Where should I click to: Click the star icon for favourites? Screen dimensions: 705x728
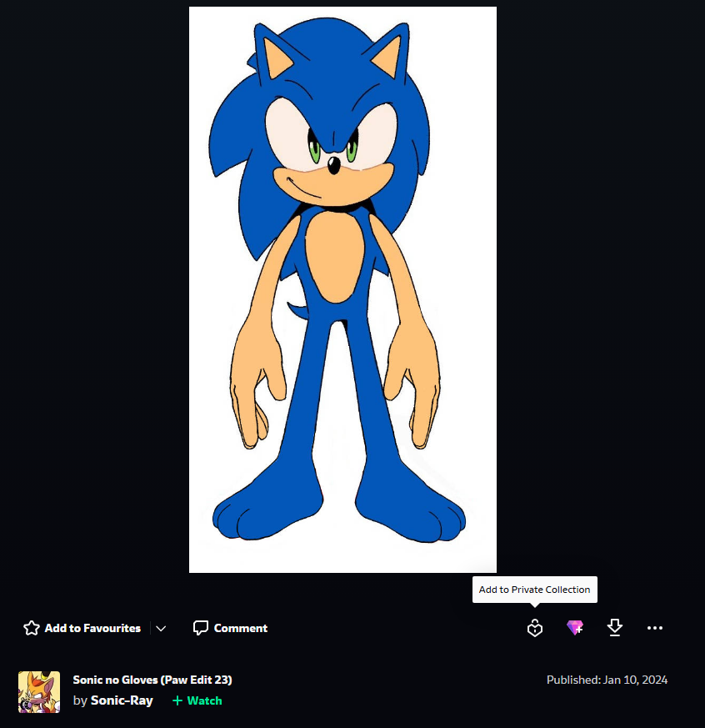32,628
